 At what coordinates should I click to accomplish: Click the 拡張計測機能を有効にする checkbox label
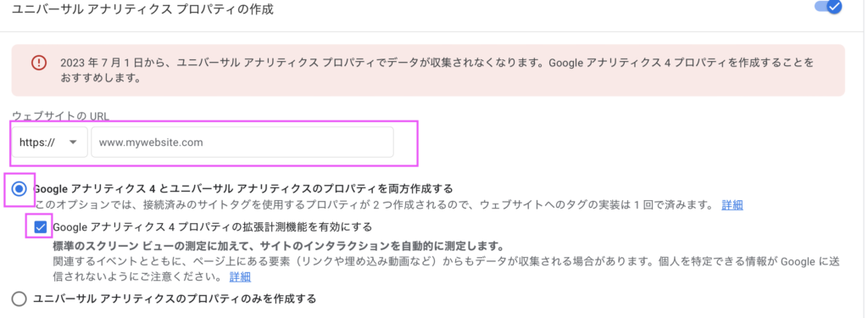(x=213, y=226)
